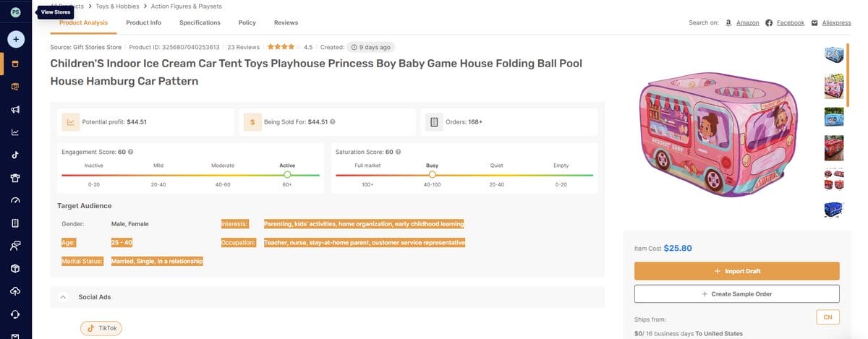Click the speedometer gauge sidebar icon
Viewport: 868px width, 339px height.
(15, 200)
